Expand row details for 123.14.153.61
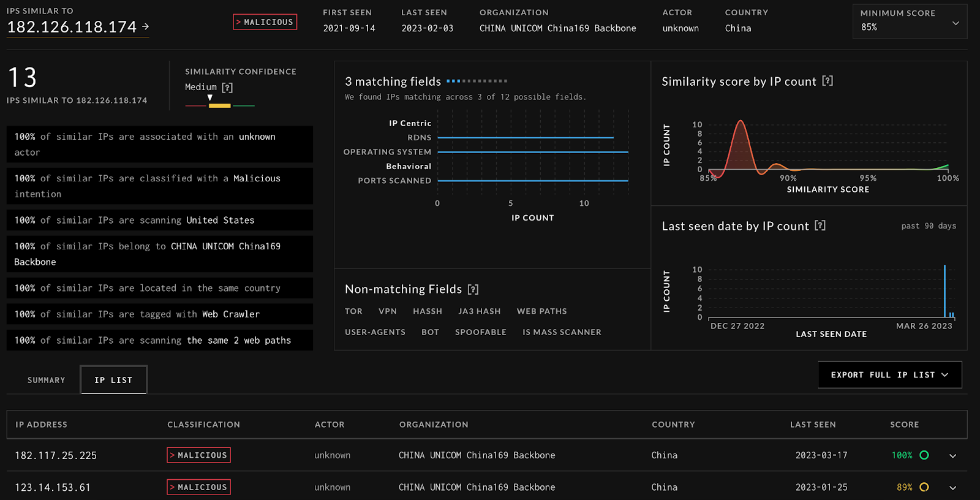This screenshot has width=980, height=500. 952,488
